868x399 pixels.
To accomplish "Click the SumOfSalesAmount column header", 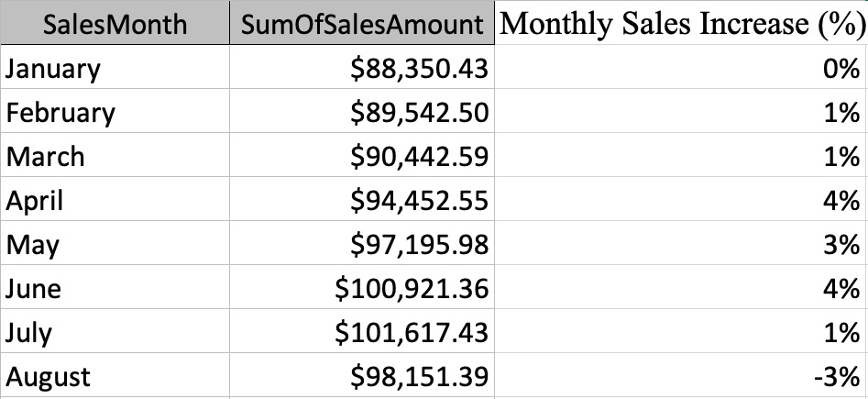I will pos(362,24).
